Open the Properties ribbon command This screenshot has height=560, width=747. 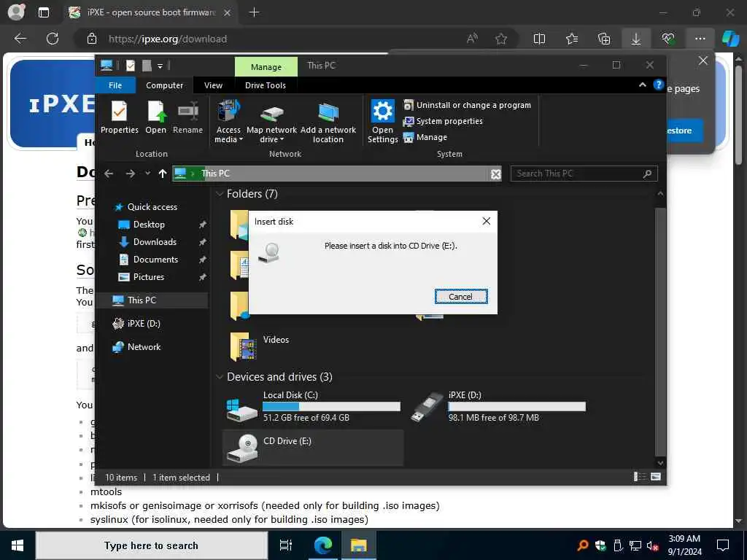(x=119, y=117)
